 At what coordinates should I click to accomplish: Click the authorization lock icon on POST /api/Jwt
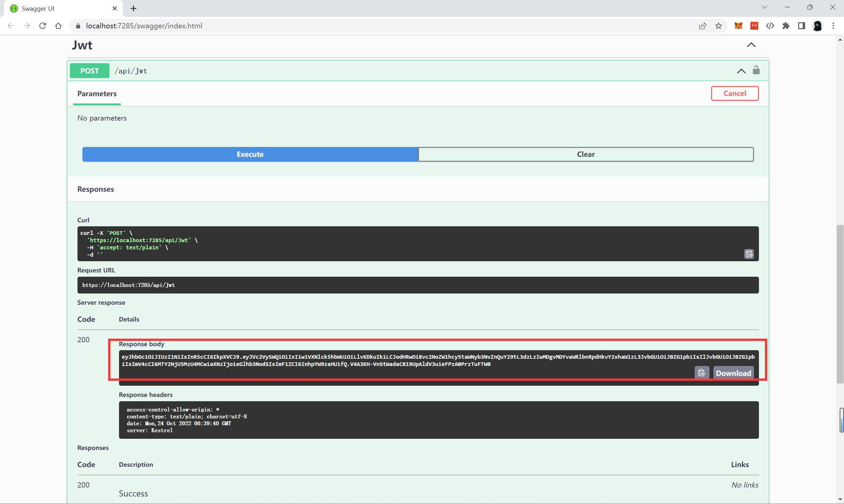756,70
